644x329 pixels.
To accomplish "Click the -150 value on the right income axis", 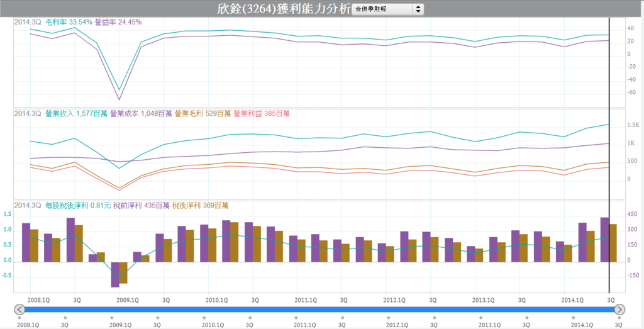I will point(633,275).
